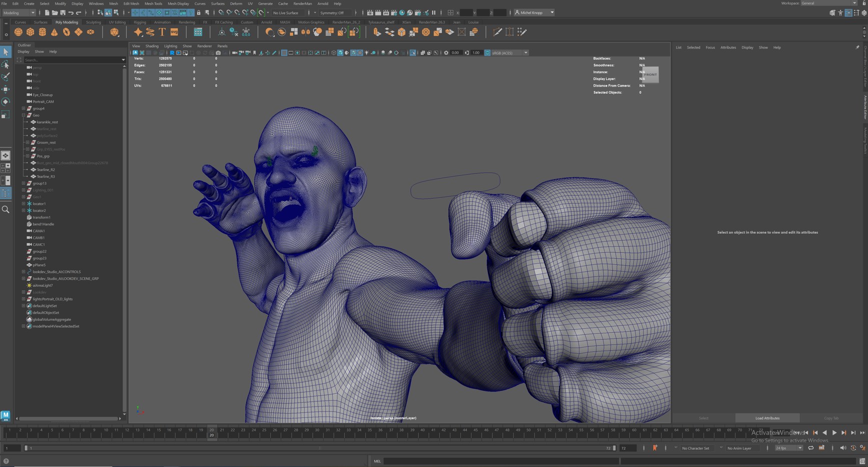Toggle the playback loop button
The image size is (868, 467).
pos(810,448)
